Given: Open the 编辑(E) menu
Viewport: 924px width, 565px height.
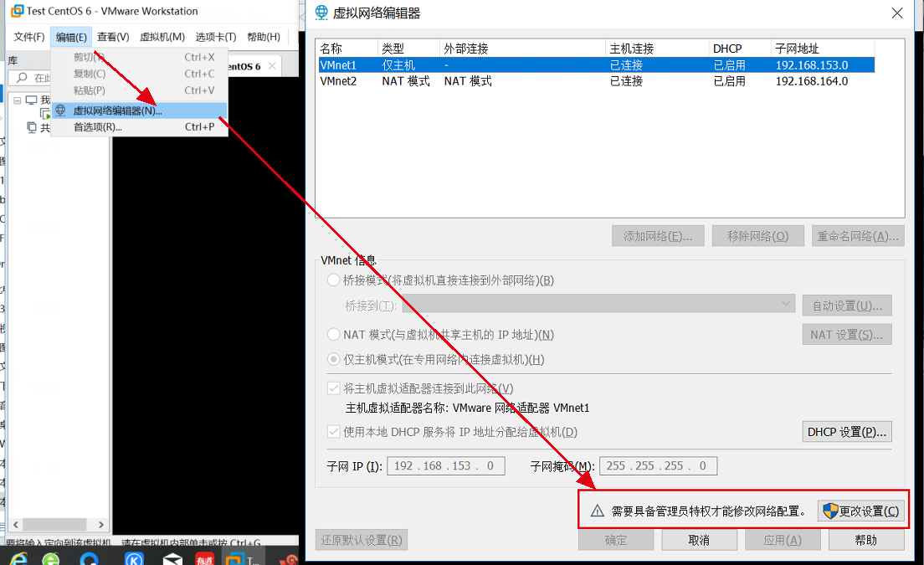Looking at the screenshot, I should click(71, 37).
